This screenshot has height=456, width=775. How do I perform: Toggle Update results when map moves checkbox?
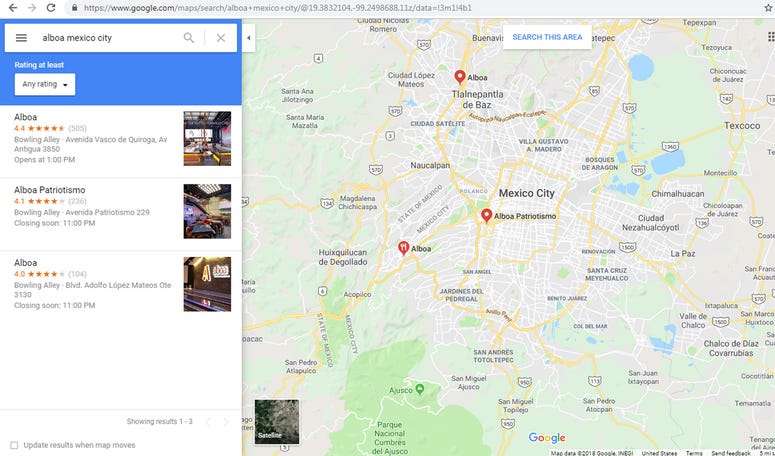pyautogui.click(x=14, y=445)
